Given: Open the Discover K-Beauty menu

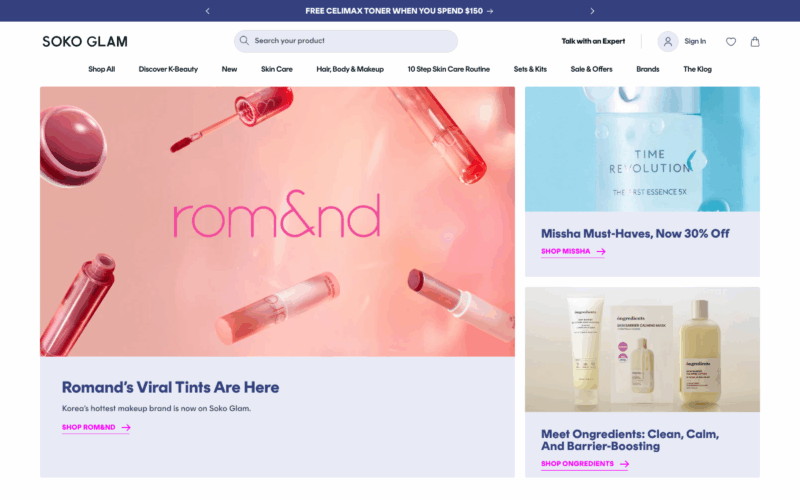Looking at the screenshot, I should [168, 69].
